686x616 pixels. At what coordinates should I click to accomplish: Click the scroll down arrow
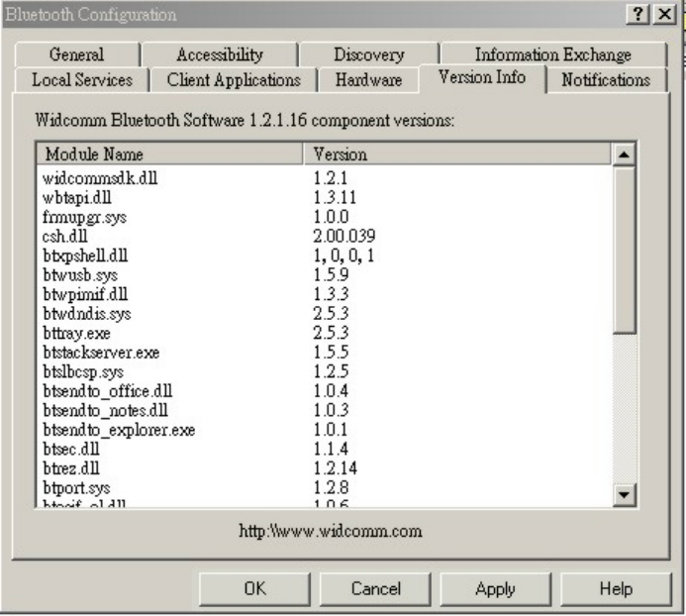point(625,495)
